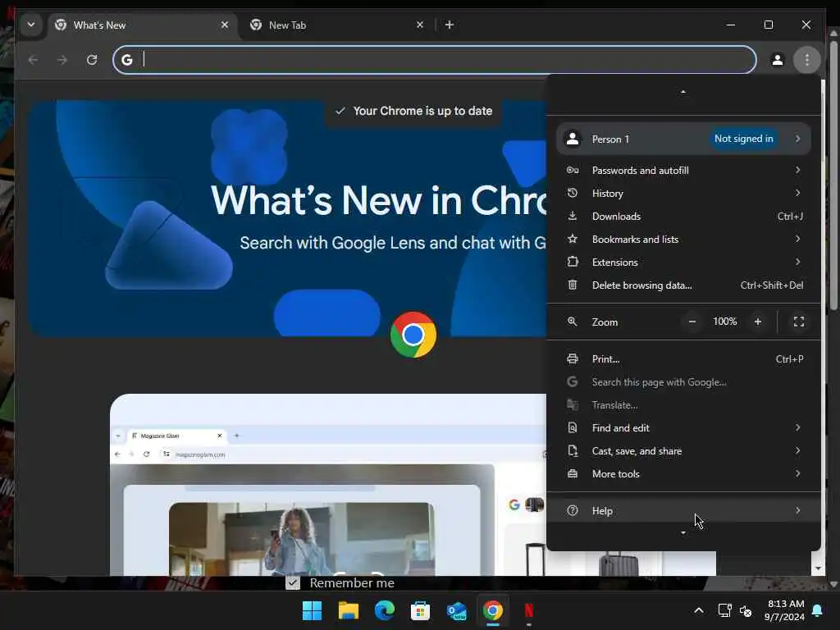Open the profile avatar icon in toolbar

pos(778,59)
